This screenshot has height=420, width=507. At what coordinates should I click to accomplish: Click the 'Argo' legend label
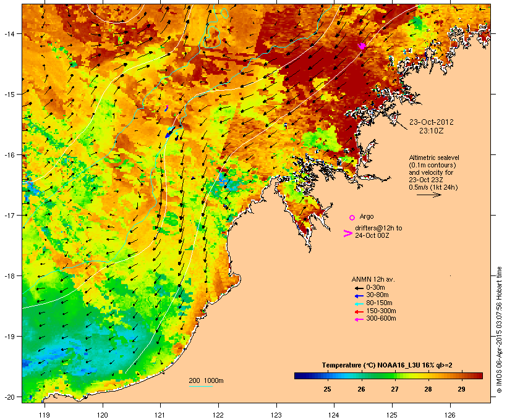click(x=367, y=216)
